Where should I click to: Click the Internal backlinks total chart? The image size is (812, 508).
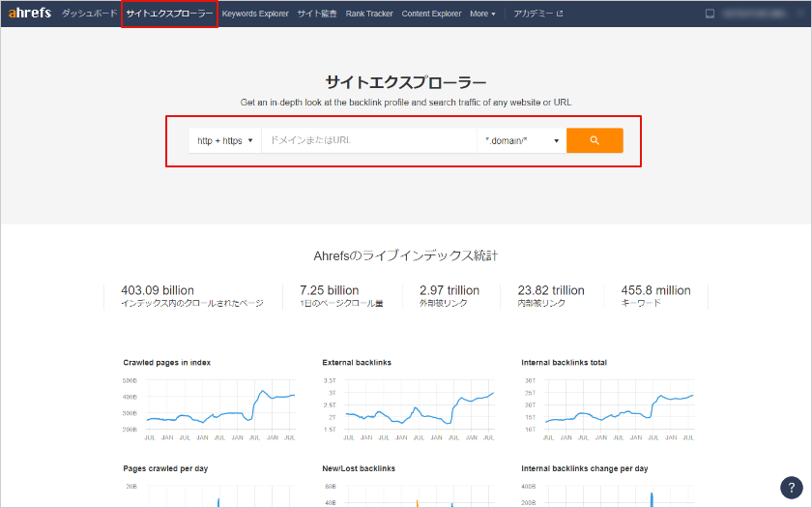(608, 408)
